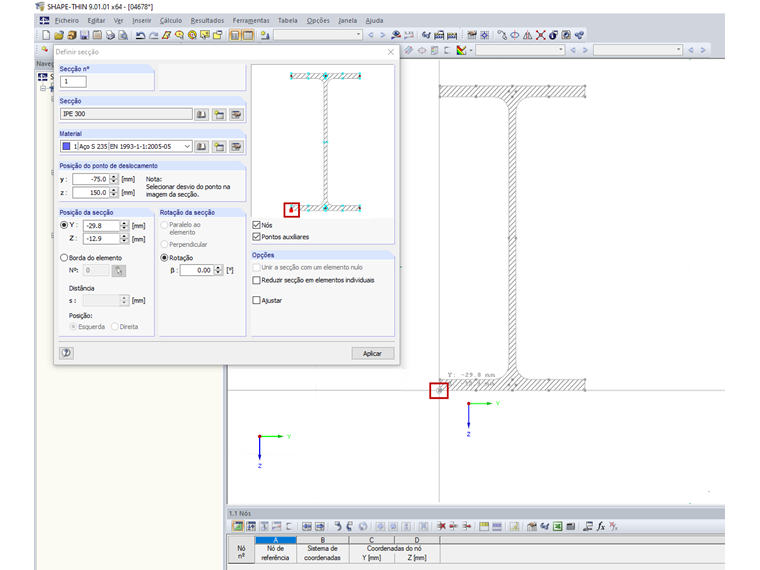Viewport: 760px width, 570px height.
Task: Click the red X delete-row icon in the table toolbar
Action: point(441,526)
